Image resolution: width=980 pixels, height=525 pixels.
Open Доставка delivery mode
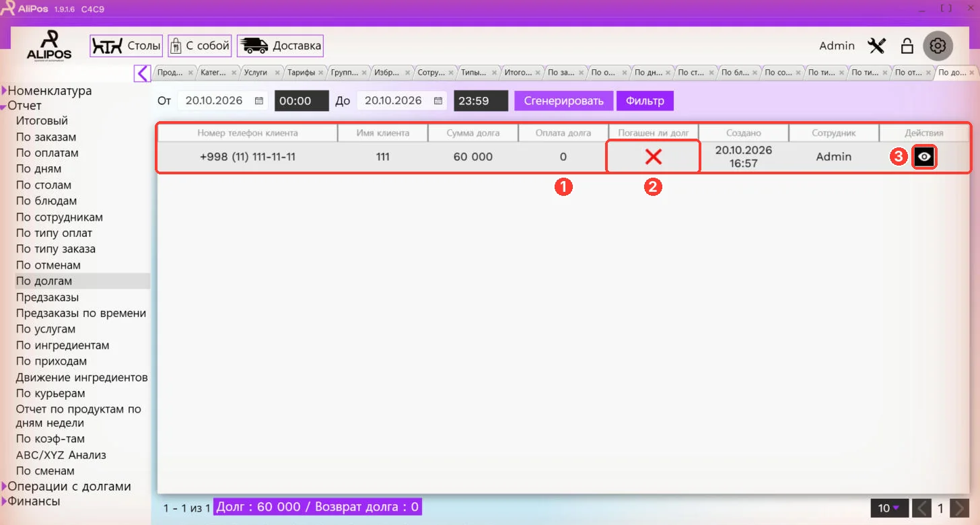tap(280, 46)
